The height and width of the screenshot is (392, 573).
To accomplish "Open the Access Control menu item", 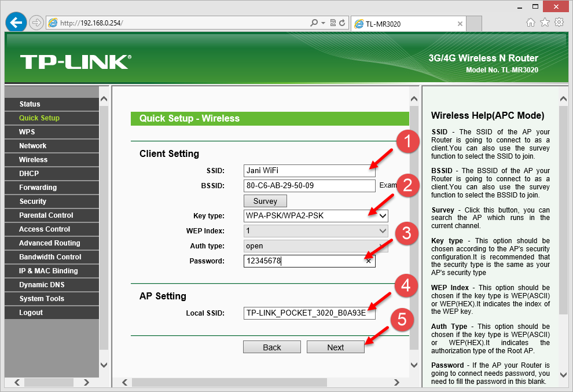I will tap(52, 229).
